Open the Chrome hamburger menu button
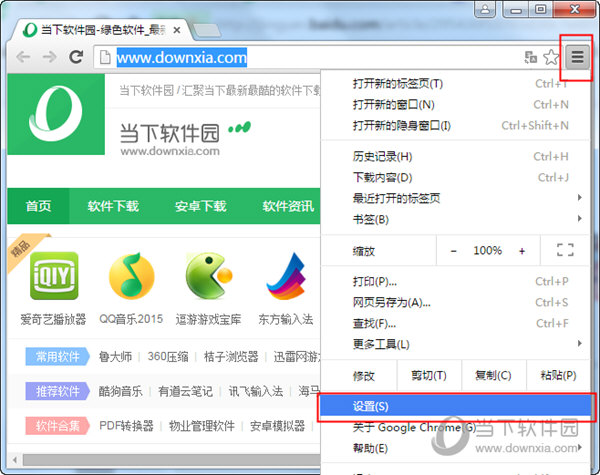600x475 pixels. tap(577, 57)
